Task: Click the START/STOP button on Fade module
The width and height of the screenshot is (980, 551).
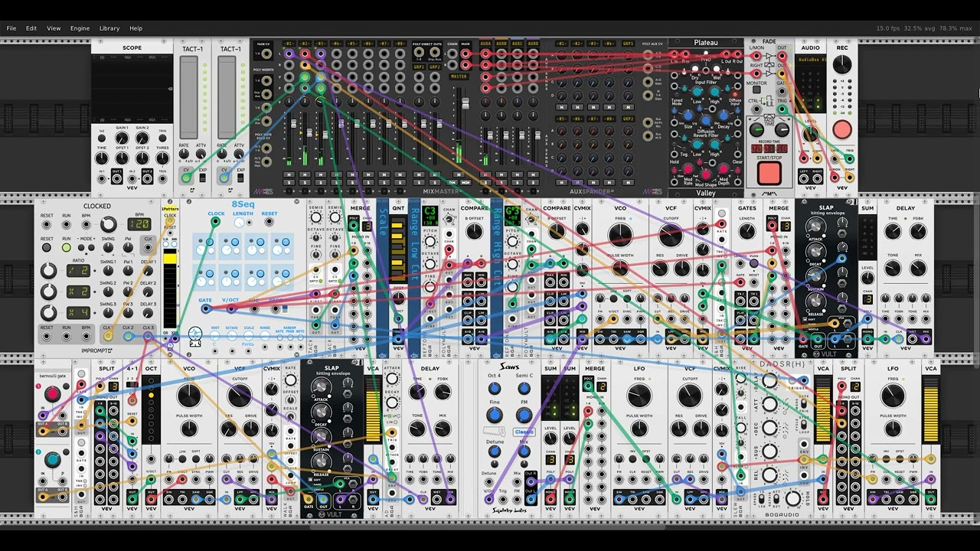Action: (x=769, y=173)
